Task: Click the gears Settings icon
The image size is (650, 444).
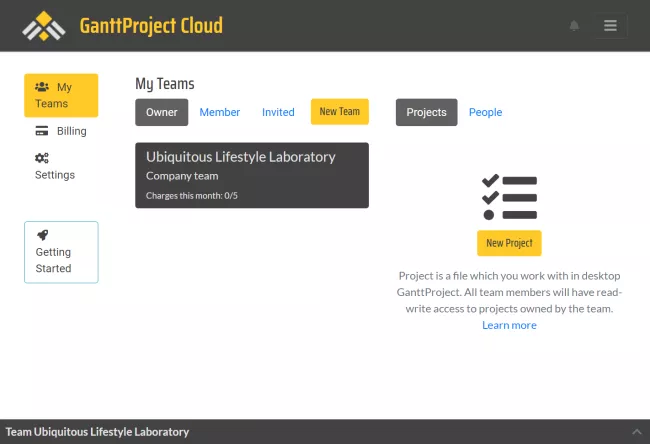Action: pos(41,158)
